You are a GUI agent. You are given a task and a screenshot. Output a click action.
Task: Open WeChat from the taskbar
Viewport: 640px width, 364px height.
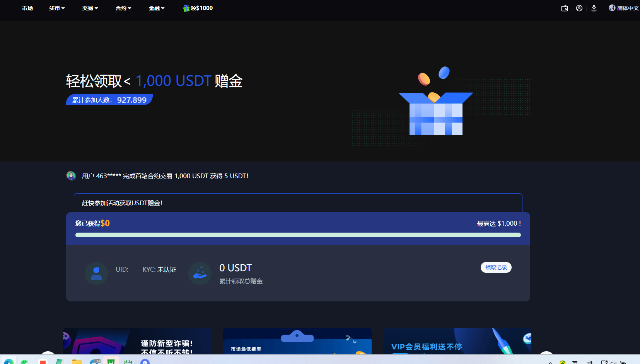pyautogui.click(x=25, y=362)
